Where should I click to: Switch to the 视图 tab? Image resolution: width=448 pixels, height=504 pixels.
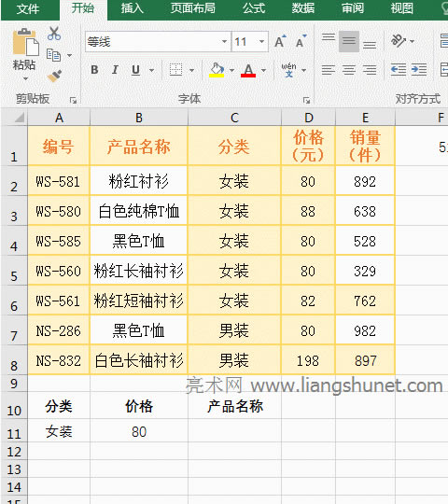point(401,8)
